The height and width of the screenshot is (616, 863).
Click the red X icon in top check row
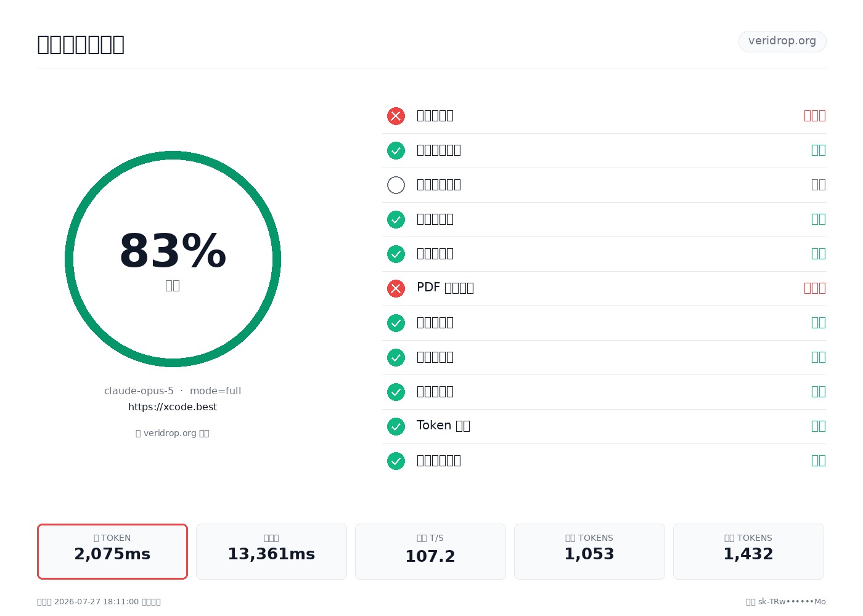tap(396, 116)
